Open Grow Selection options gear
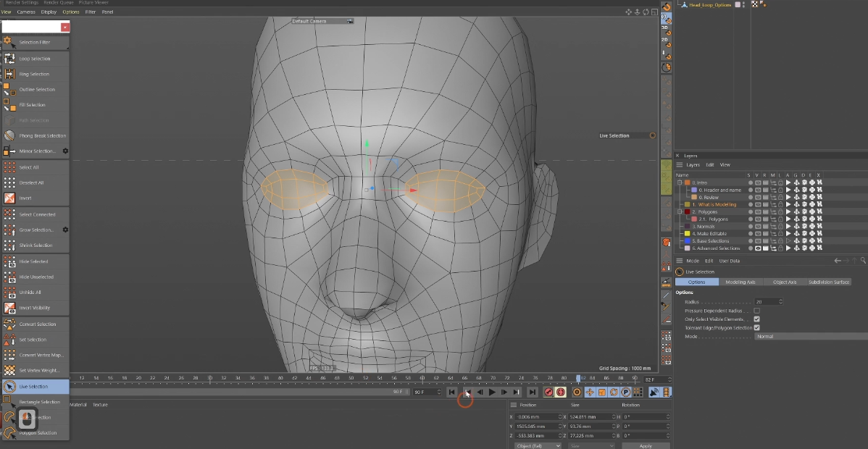868x449 pixels. [x=65, y=230]
